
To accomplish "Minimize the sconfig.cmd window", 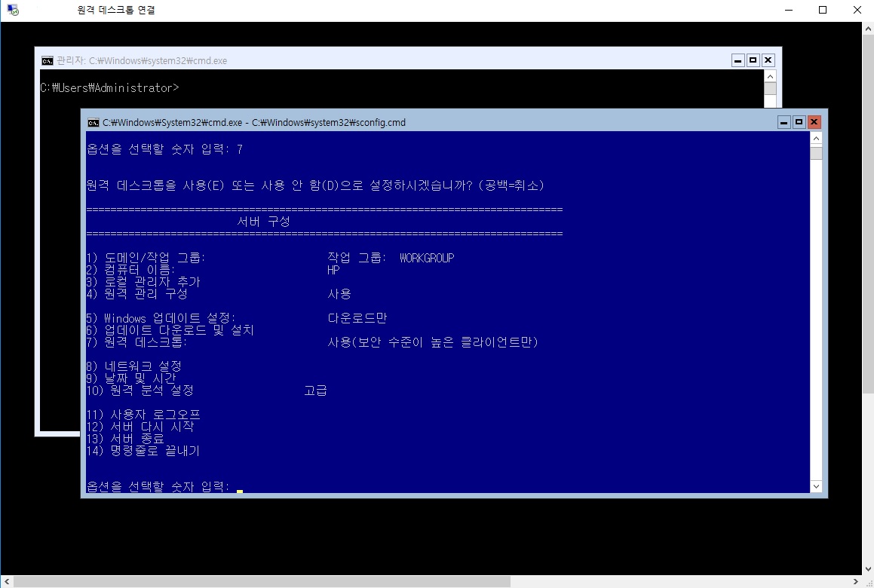I will [784, 122].
